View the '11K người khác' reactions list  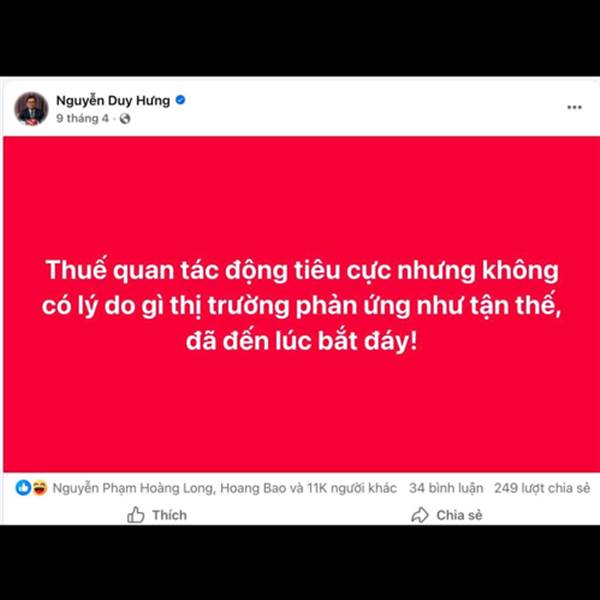click(x=352, y=488)
